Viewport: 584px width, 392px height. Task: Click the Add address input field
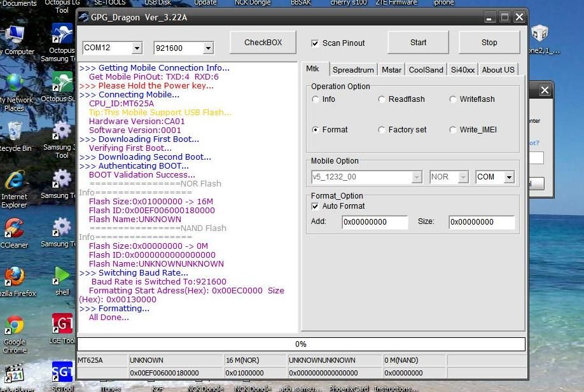click(375, 222)
